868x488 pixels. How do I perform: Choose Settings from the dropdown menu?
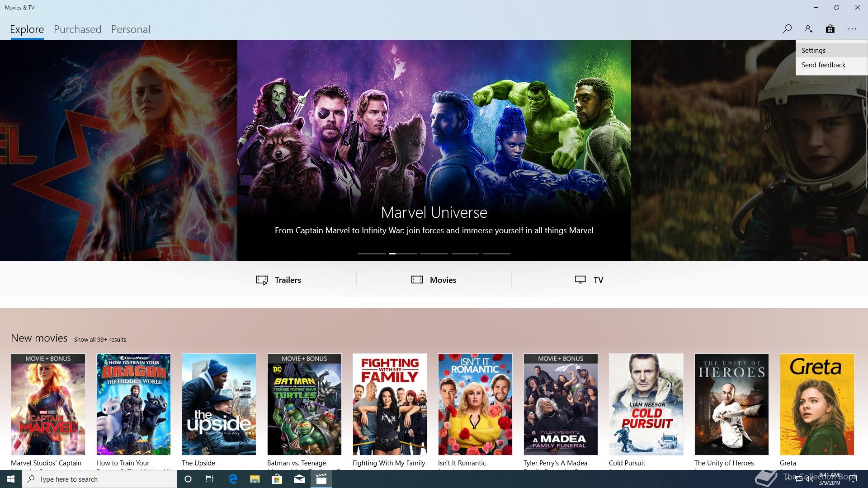(x=831, y=50)
